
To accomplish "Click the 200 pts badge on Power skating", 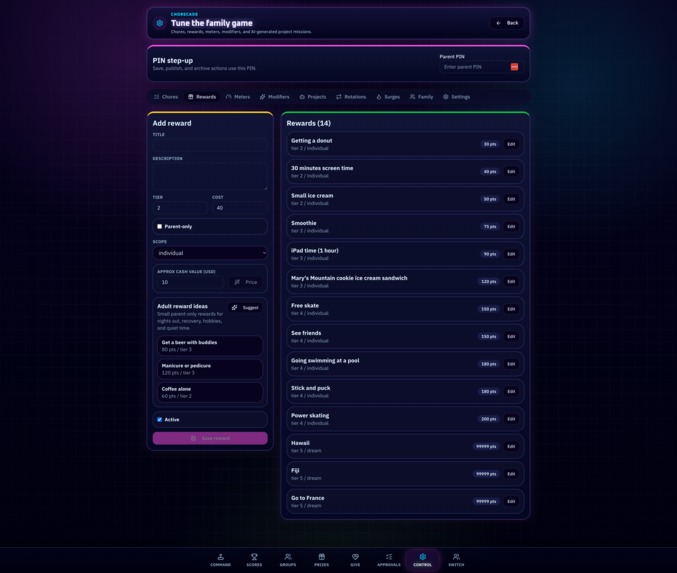I will pos(488,419).
